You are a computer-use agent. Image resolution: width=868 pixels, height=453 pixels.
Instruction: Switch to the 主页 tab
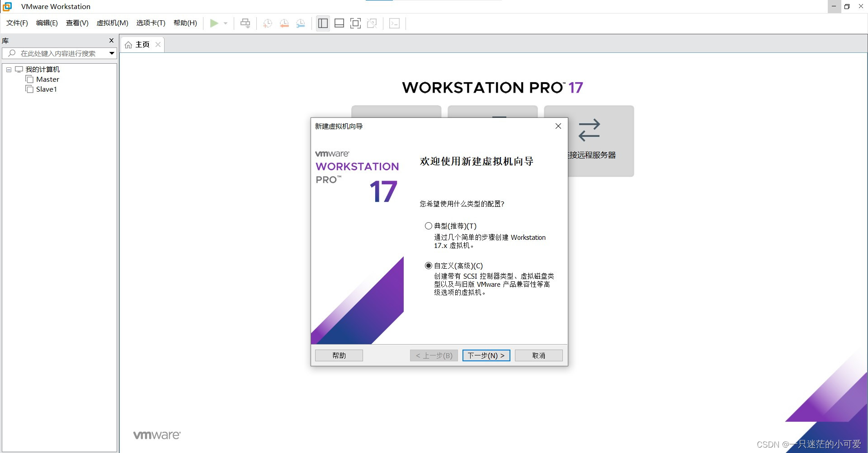click(x=142, y=44)
